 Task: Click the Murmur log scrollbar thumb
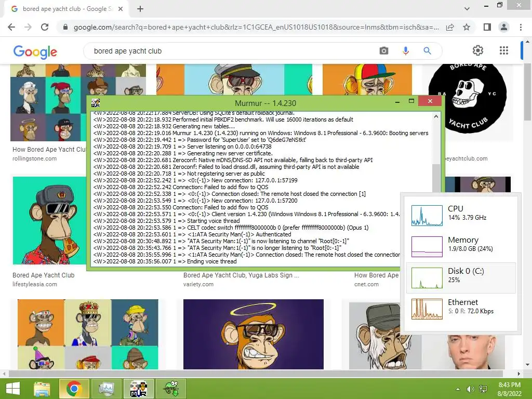pyautogui.click(x=436, y=178)
